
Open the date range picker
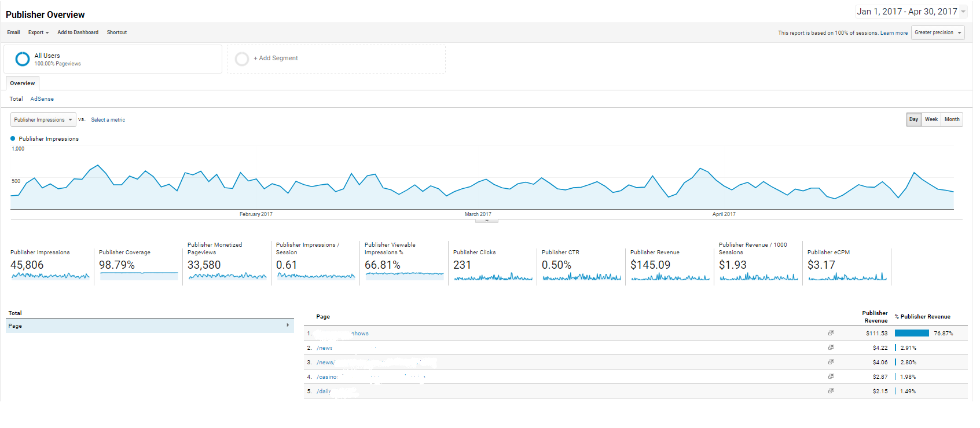(911, 12)
